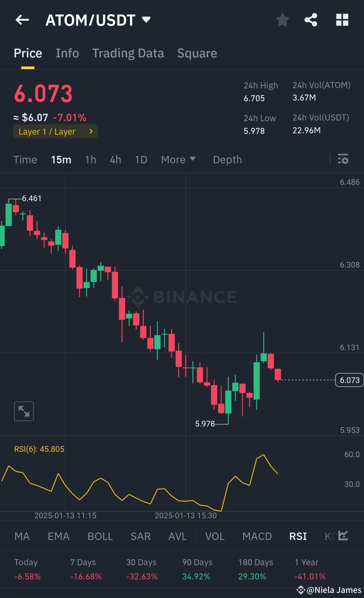Expand chart to fullscreen icon
The image size is (364, 598).
24,411
